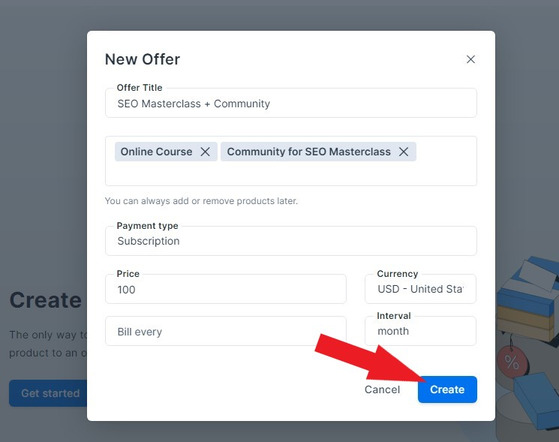559x442 pixels.
Task: Close the New Offer dialog
Action: tap(471, 59)
